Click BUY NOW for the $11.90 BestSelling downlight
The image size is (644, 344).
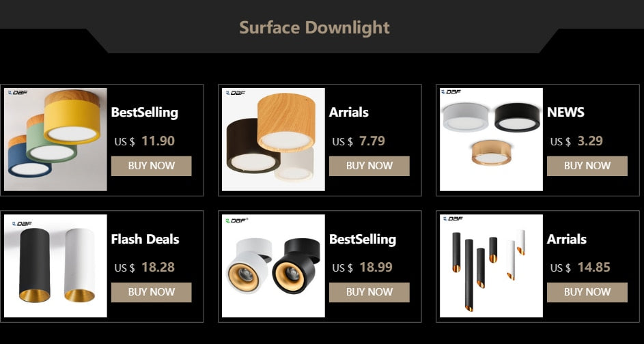pos(151,166)
